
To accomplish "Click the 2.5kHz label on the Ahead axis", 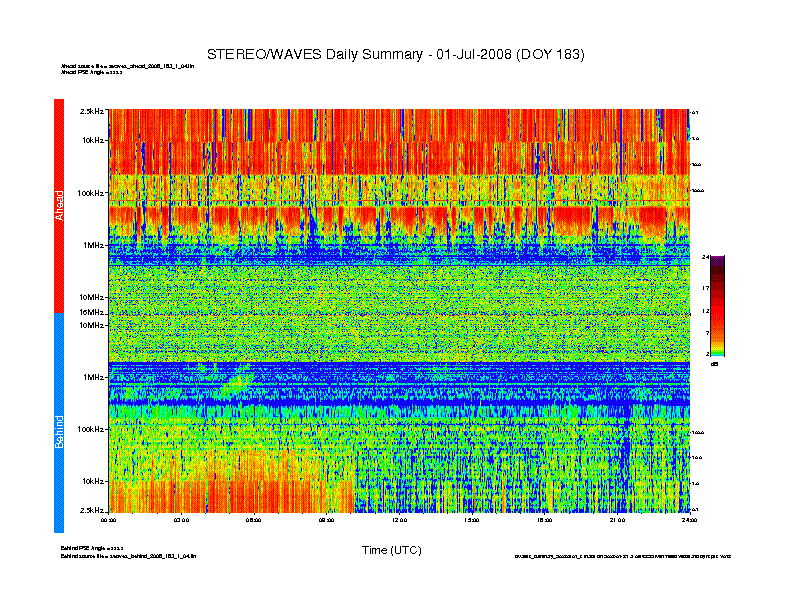I will 91,111.
